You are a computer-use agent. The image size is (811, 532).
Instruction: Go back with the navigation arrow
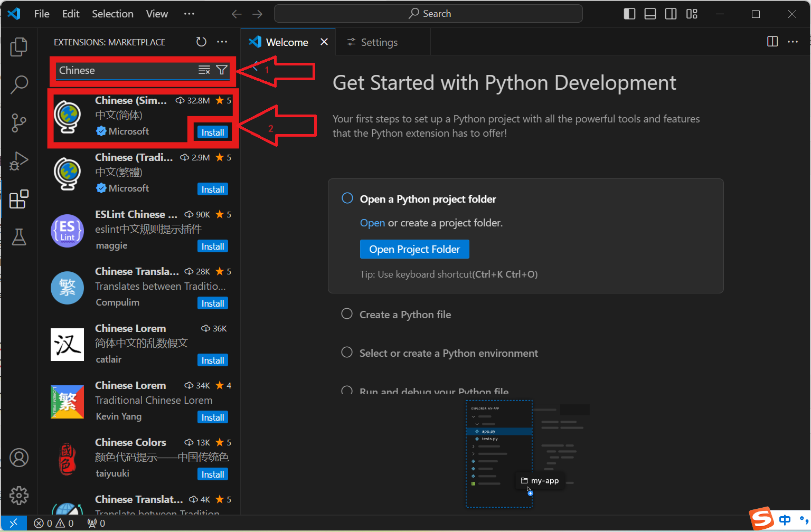click(237, 14)
